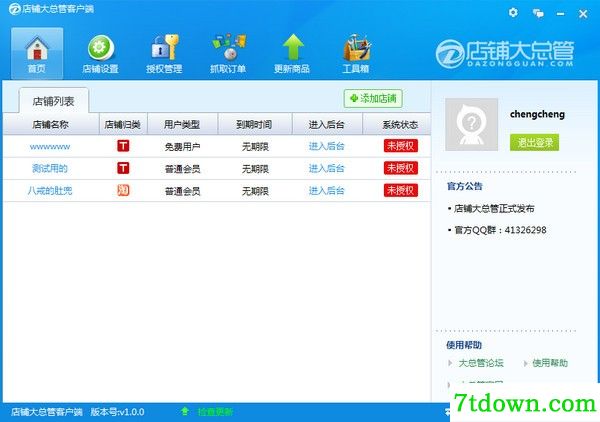The width and height of the screenshot is (600, 422).
Task: Open the 大总管论坛 help link
Action: point(481,363)
